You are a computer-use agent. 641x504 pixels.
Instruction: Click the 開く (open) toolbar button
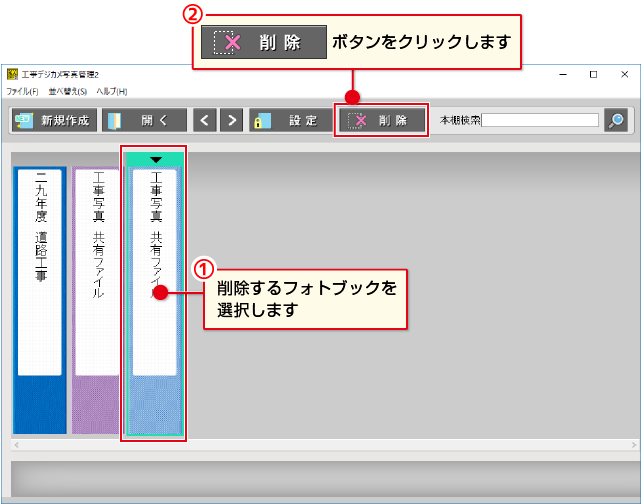[143, 120]
